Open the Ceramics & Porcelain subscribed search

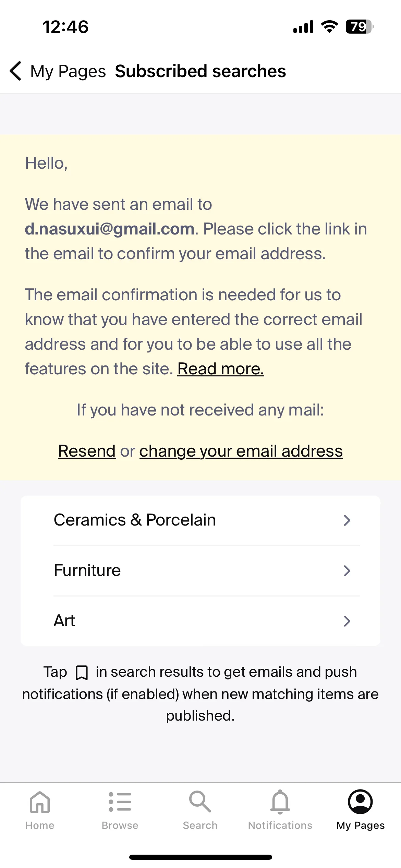200,520
